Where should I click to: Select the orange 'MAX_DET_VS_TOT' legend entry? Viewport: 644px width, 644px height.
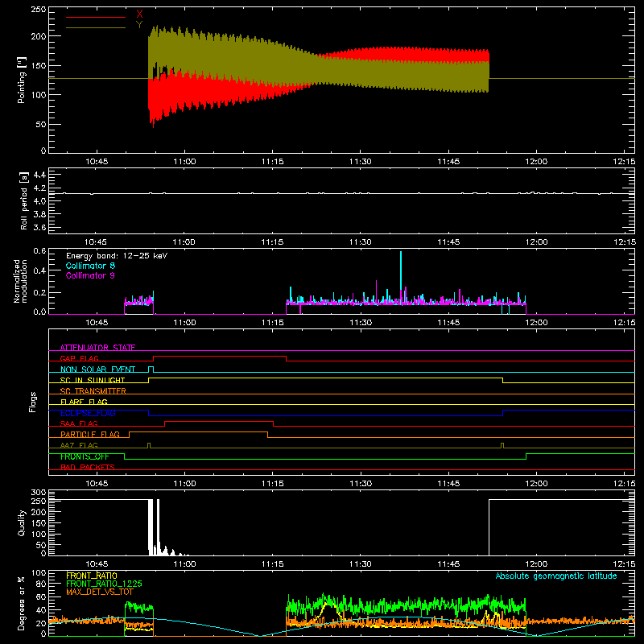tap(100, 592)
